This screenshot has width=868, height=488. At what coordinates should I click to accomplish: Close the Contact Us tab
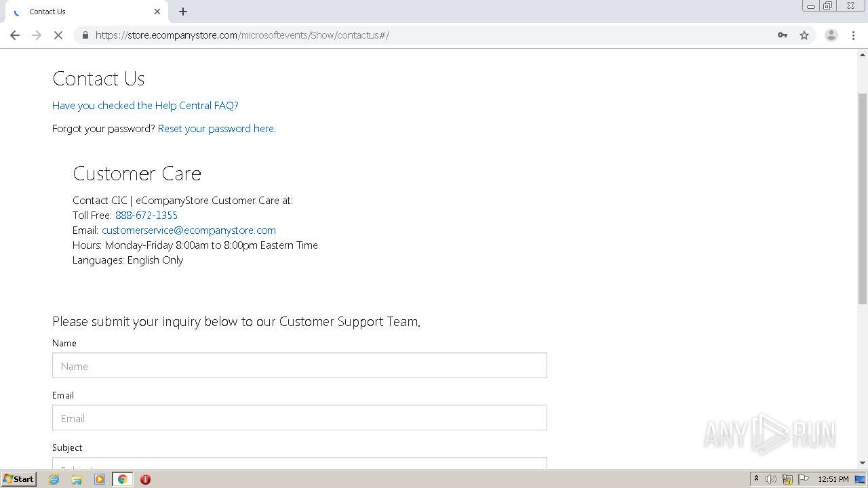click(157, 12)
